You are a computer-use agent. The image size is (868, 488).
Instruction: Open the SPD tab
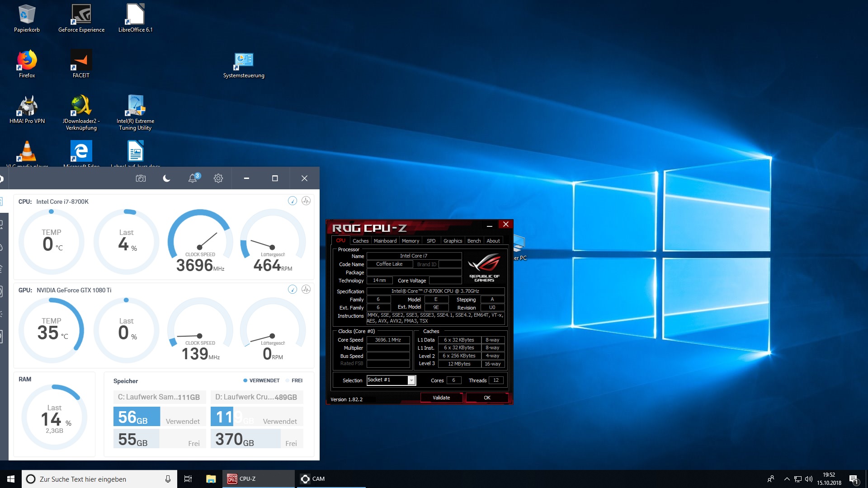431,241
